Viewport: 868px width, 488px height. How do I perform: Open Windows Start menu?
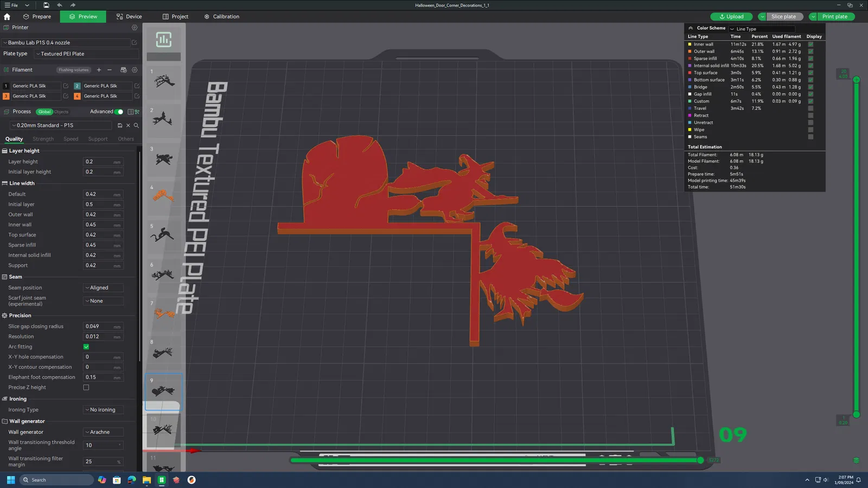[x=11, y=480]
